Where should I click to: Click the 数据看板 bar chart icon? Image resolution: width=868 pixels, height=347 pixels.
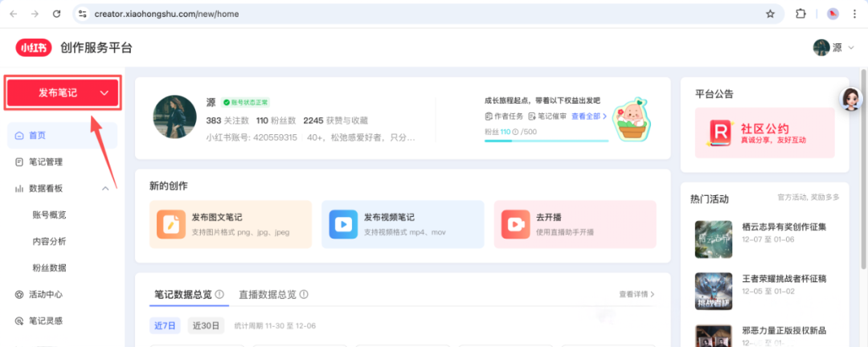(x=19, y=189)
